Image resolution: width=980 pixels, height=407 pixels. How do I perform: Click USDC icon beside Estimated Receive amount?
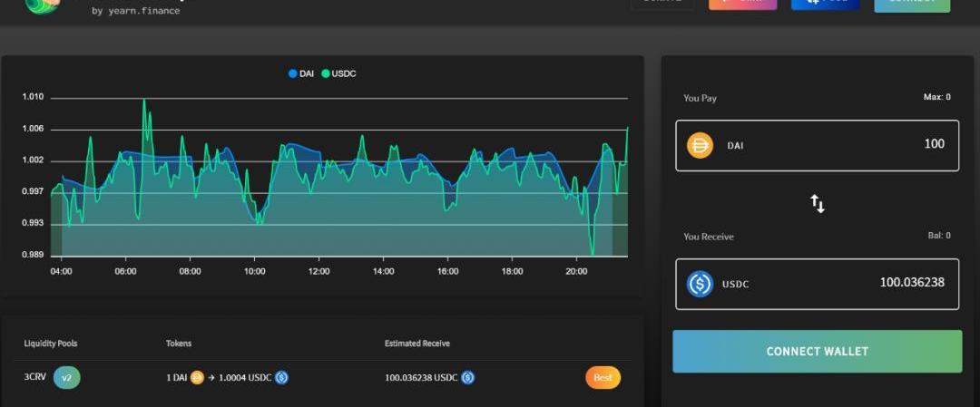tap(467, 377)
